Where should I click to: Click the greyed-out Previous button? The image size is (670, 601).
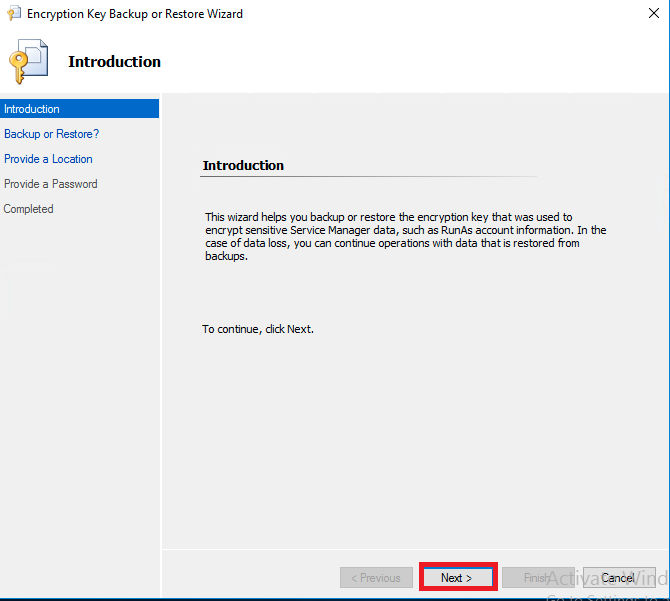(x=377, y=578)
